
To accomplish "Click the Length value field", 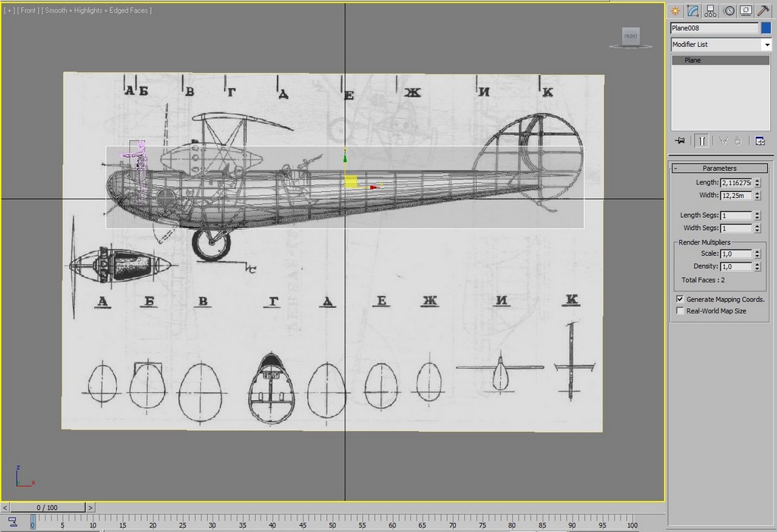I will (x=736, y=182).
